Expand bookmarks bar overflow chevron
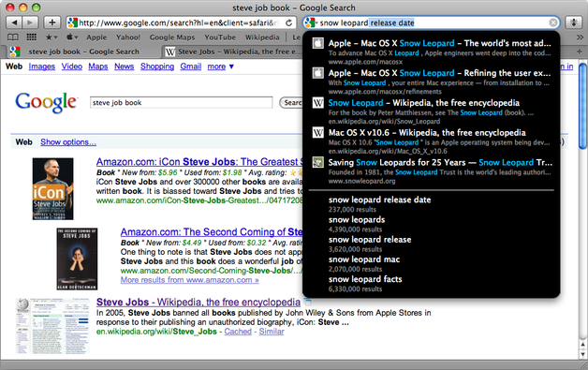Screen dimensions: 588x370 click(580, 37)
